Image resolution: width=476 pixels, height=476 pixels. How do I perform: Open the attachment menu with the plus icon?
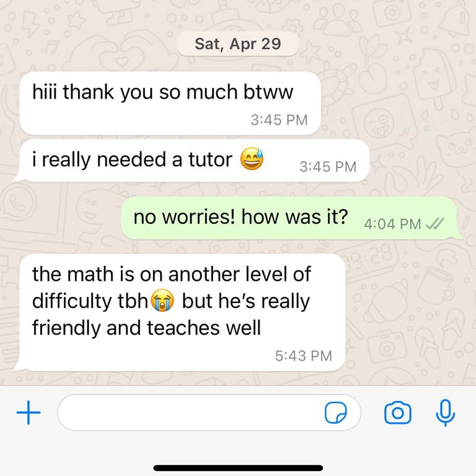point(29,412)
